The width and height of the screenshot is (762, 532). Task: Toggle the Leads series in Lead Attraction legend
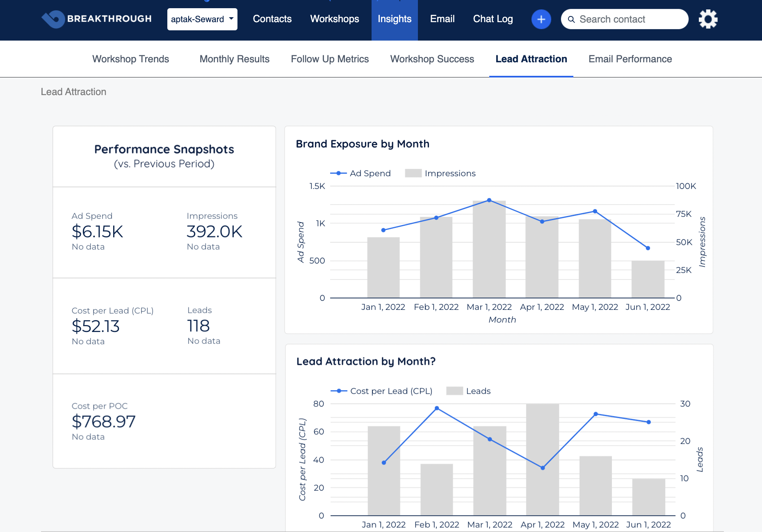pos(468,391)
